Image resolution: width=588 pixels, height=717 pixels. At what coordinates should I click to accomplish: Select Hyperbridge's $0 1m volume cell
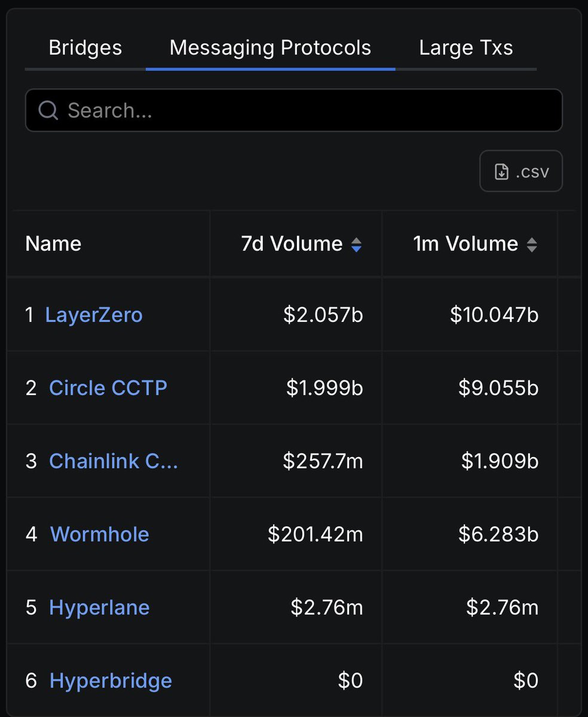coord(470,681)
